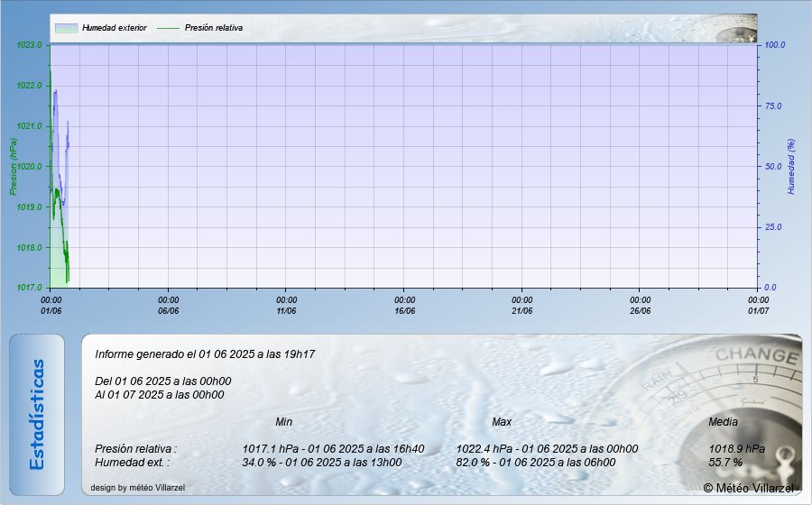812x505 pixels.
Task: Click the '1017.0' pressure axis value
Action: pos(30,288)
